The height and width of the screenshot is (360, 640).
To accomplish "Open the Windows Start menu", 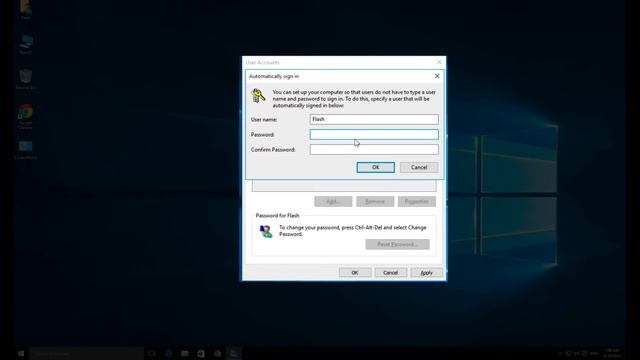I will click(x=21, y=353).
